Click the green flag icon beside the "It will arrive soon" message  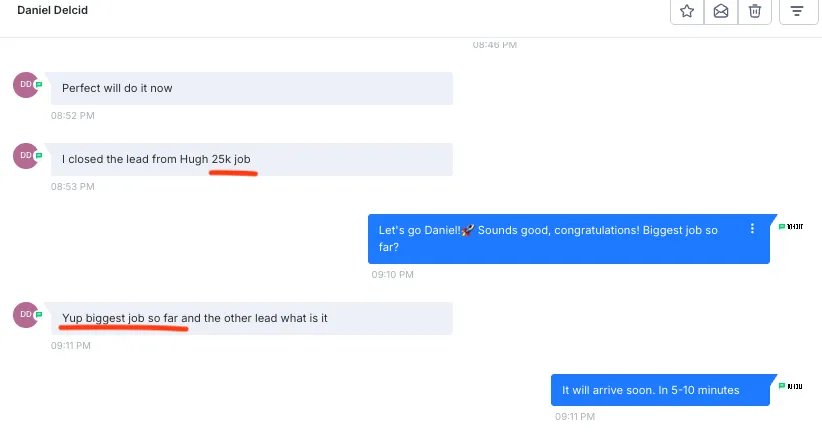point(782,386)
